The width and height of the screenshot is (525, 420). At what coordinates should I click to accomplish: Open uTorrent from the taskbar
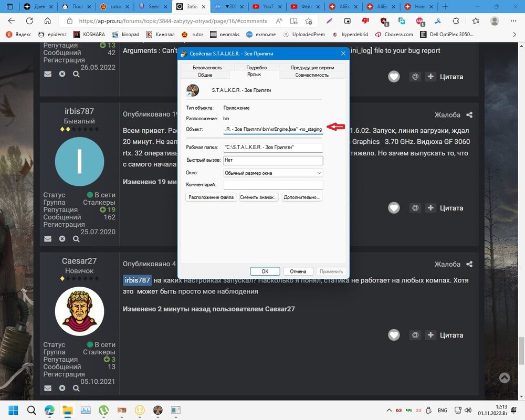[x=104, y=410]
